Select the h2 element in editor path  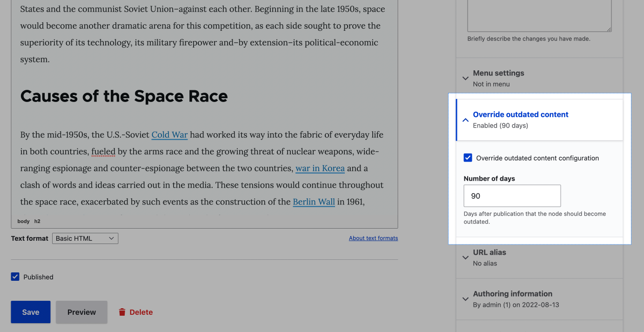[37, 221]
